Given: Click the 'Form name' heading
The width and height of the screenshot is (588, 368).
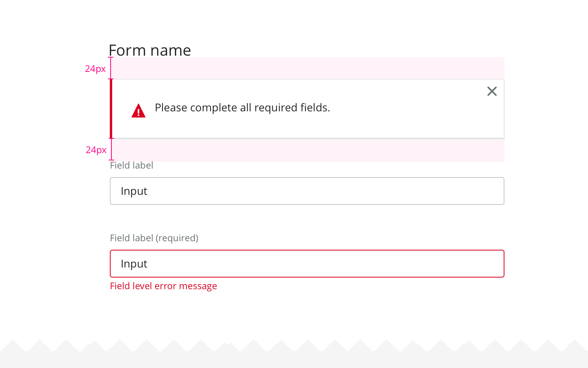Looking at the screenshot, I should coord(150,50).
